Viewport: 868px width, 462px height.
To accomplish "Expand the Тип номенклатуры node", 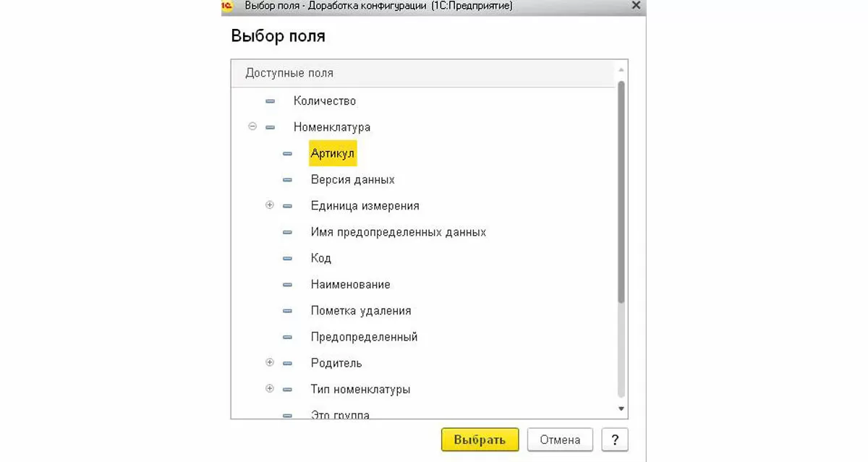I will pyautogui.click(x=270, y=389).
